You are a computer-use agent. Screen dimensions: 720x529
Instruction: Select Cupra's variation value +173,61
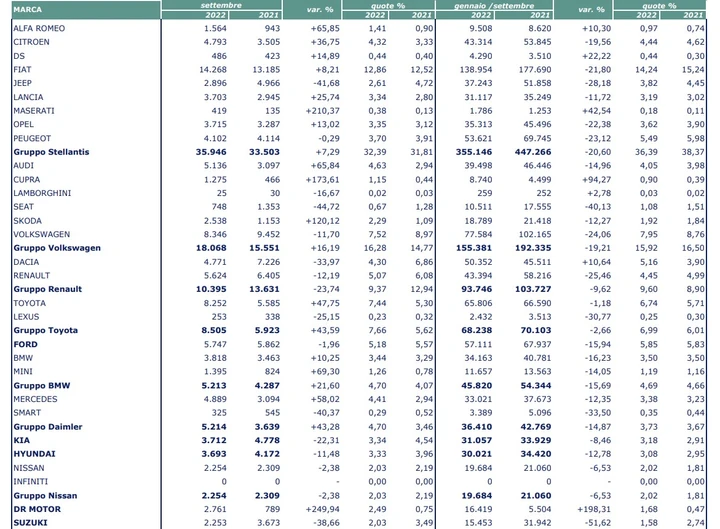tap(322, 180)
